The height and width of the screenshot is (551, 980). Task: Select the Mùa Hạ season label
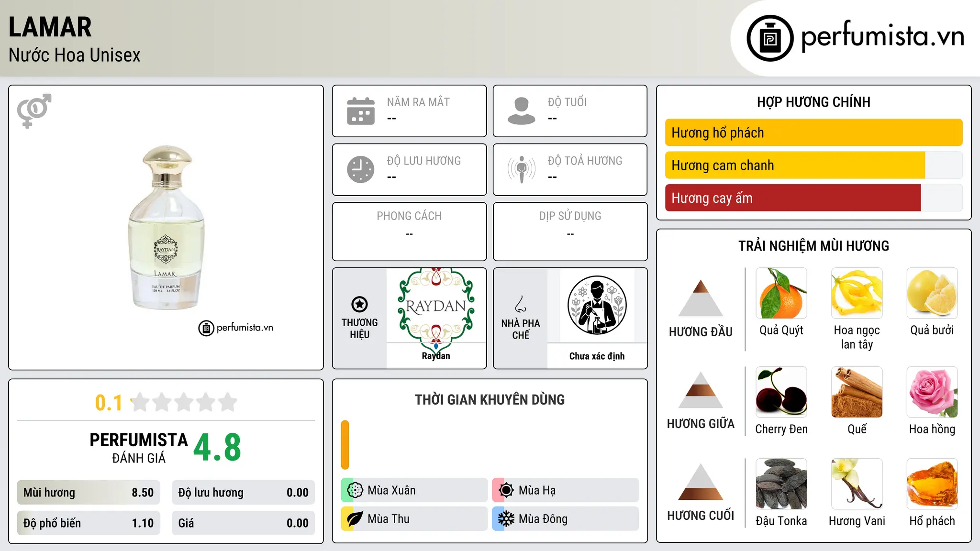[x=537, y=490]
